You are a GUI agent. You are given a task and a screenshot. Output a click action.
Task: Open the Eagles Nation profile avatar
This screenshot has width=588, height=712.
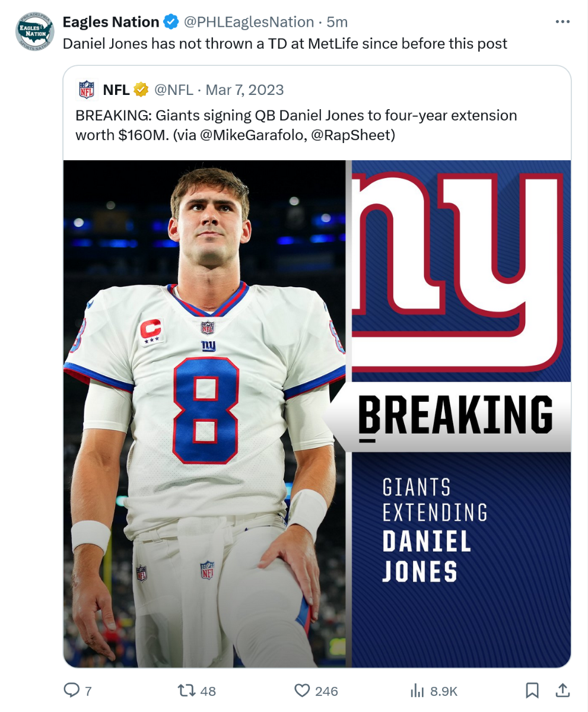(x=34, y=30)
